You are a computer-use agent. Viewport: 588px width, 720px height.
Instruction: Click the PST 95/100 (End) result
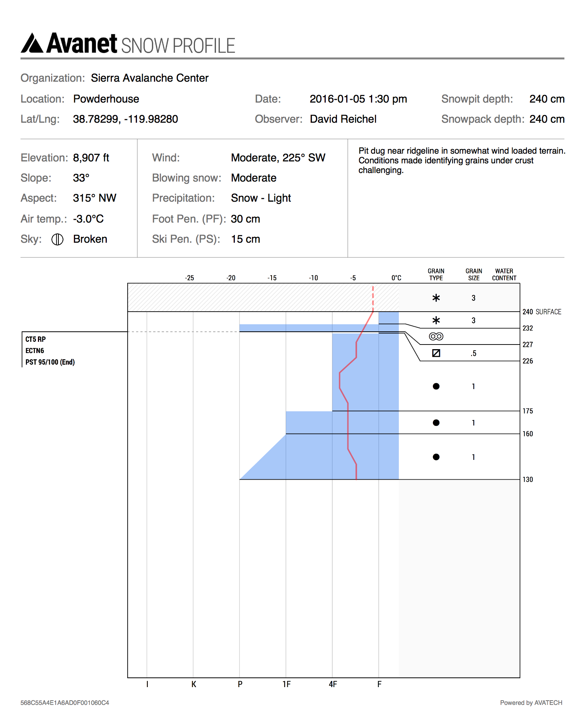(50, 362)
